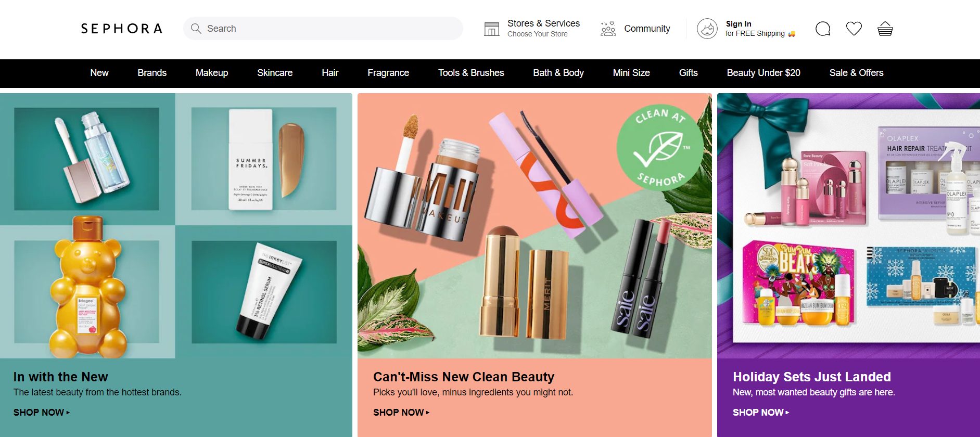Image resolution: width=980 pixels, height=437 pixels.
Task: Click Holiday Sets Just Landed heading
Action: click(x=812, y=377)
